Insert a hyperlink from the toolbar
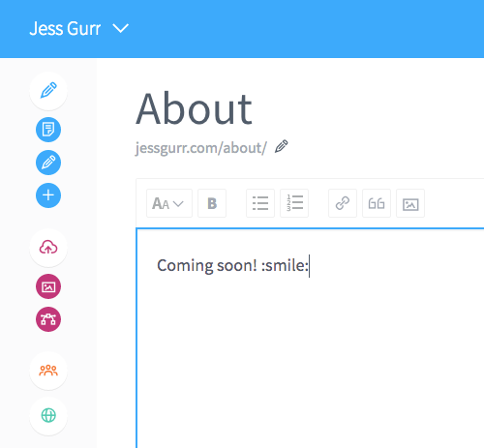 343,203
